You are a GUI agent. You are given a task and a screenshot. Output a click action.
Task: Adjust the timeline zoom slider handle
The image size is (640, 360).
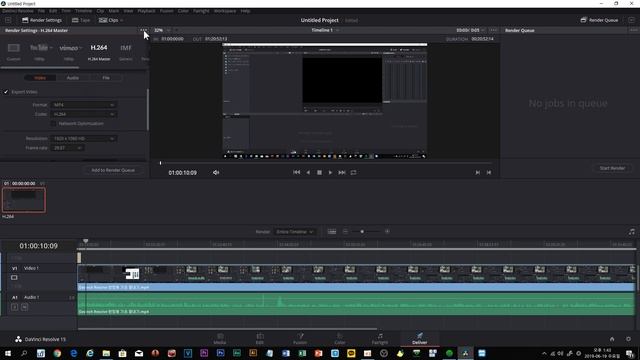(x=362, y=231)
